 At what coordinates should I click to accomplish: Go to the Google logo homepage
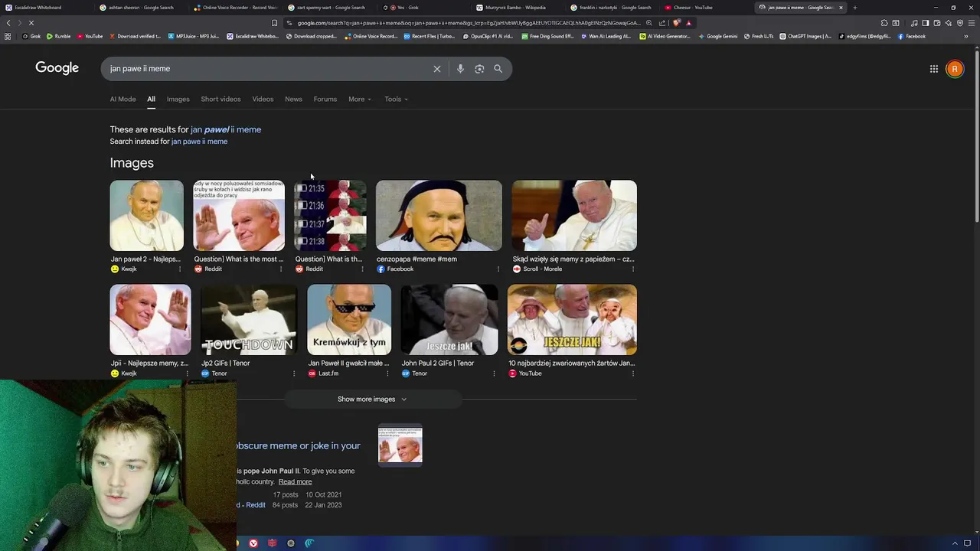pos(57,68)
